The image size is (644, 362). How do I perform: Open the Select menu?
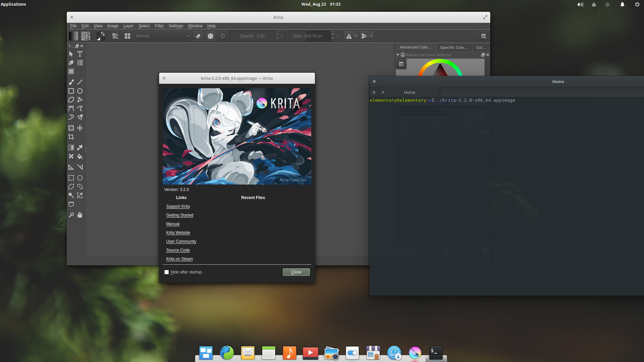(x=144, y=26)
